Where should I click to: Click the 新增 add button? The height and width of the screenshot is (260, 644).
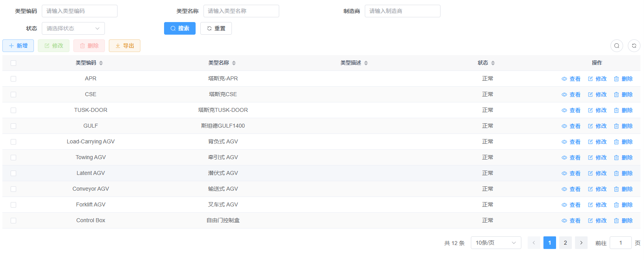18,46
